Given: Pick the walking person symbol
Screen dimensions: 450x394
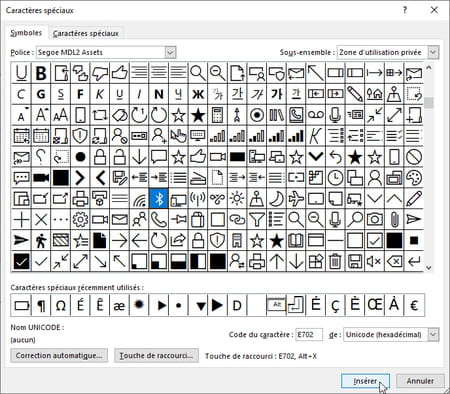Looking at the screenshot, I should [x=41, y=241].
